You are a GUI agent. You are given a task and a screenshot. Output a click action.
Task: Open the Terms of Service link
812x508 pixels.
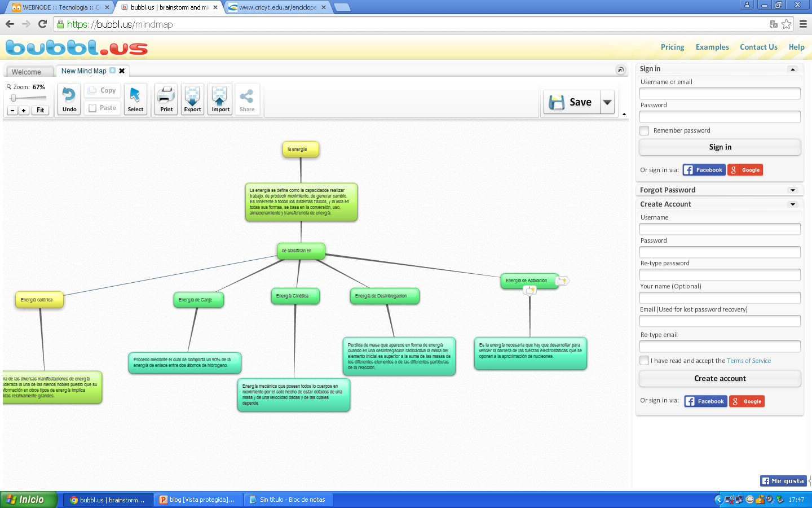click(x=749, y=361)
